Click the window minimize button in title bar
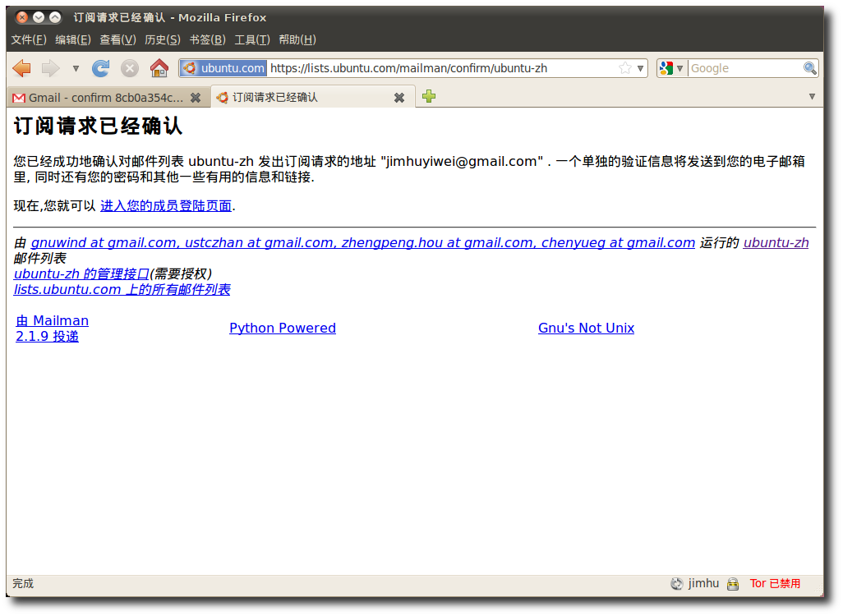The height and width of the screenshot is (616, 843). pyautogui.click(x=38, y=17)
